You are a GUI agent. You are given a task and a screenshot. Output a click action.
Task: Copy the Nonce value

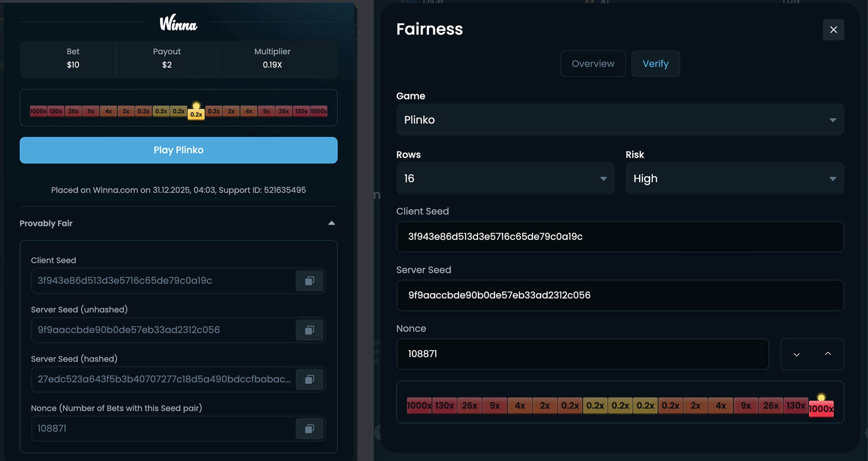tap(309, 429)
